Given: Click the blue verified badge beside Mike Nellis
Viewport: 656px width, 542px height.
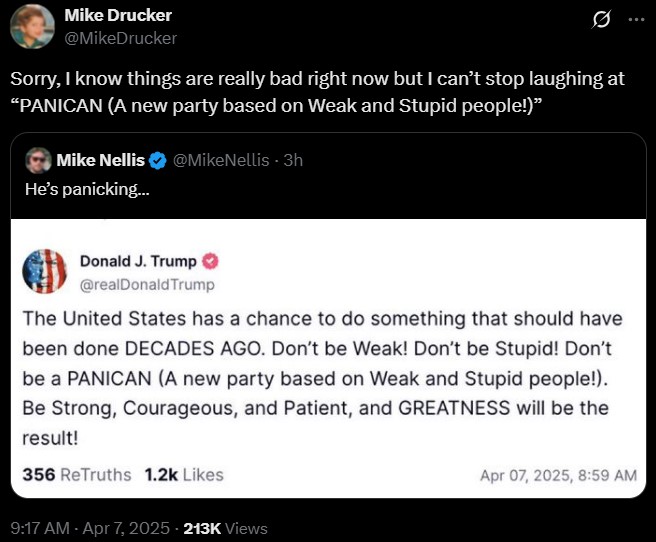Looking at the screenshot, I should tap(158, 160).
